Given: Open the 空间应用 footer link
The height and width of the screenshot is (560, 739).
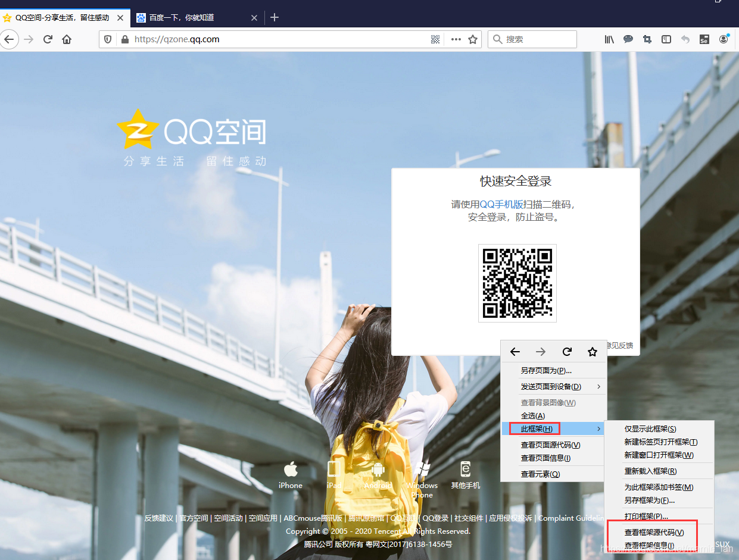Looking at the screenshot, I should pyautogui.click(x=263, y=518).
